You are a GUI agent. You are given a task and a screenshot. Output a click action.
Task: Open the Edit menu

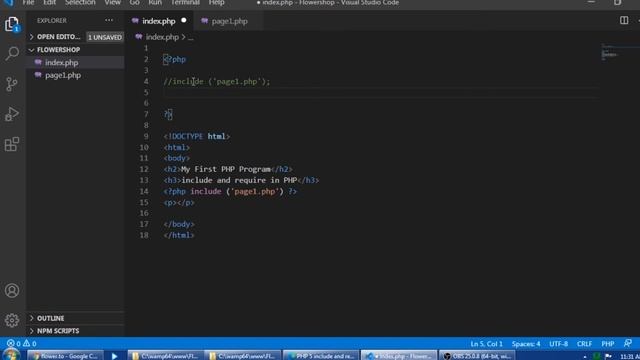(x=49, y=3)
